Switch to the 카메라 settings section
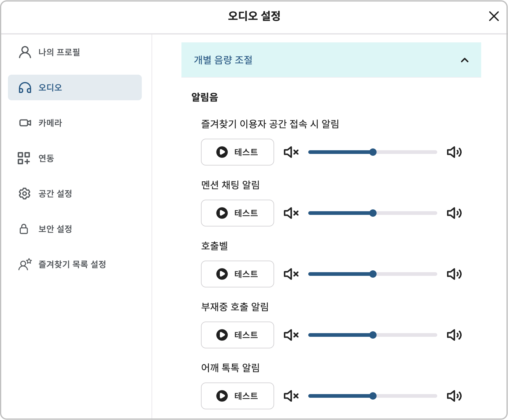The width and height of the screenshot is (508, 420). point(50,123)
